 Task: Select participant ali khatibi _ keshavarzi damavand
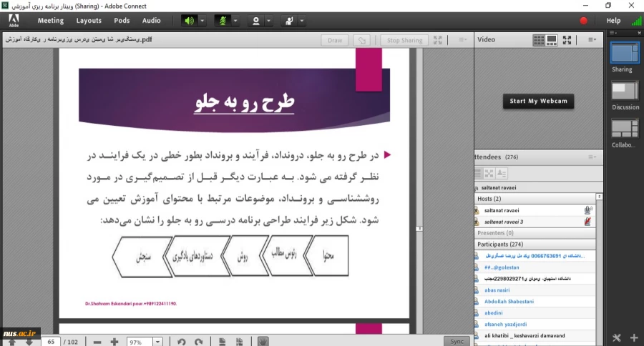point(535,335)
